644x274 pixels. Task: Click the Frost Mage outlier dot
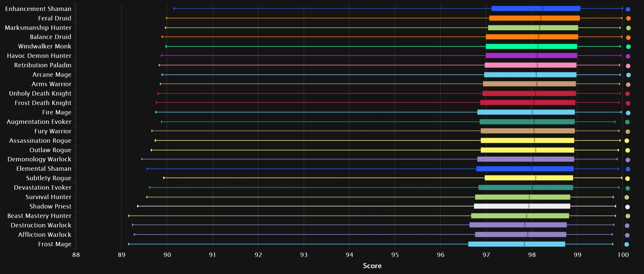point(627,244)
